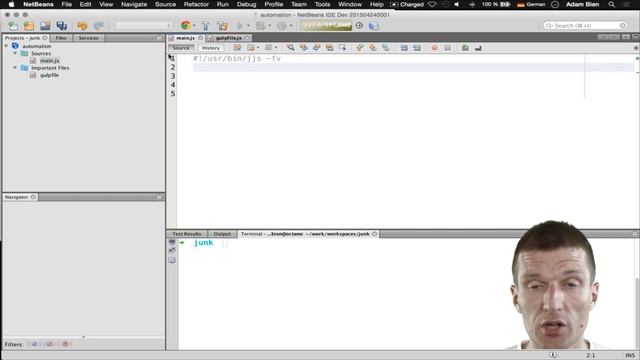
Task: Click the Previous Bookmark editor icon
Action: (x=360, y=48)
